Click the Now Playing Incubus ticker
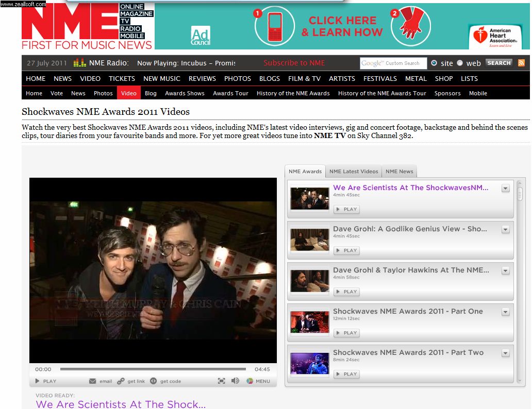The height and width of the screenshot is (409, 532). pyautogui.click(x=186, y=63)
